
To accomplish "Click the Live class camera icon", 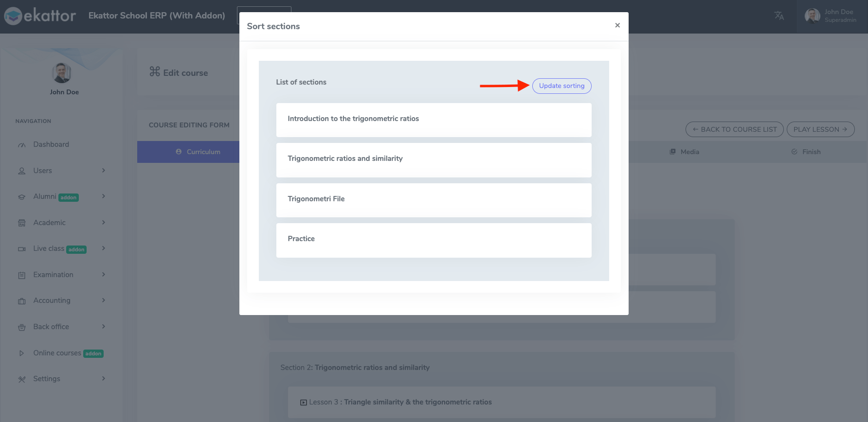I will pyautogui.click(x=22, y=249).
